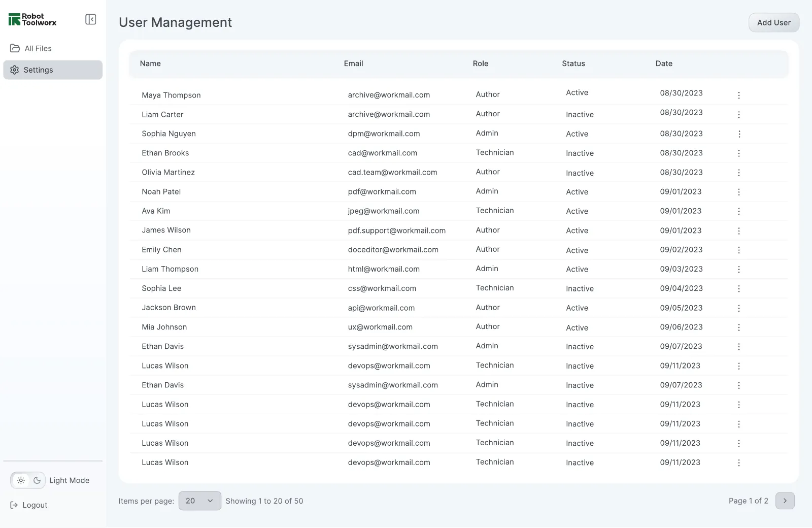
Task: Click the name Mia Johnson
Action: click(164, 327)
